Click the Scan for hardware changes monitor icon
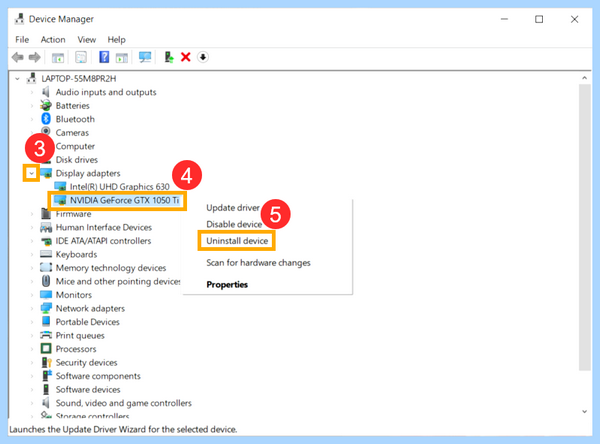This screenshot has width=600, height=444. coord(145,57)
